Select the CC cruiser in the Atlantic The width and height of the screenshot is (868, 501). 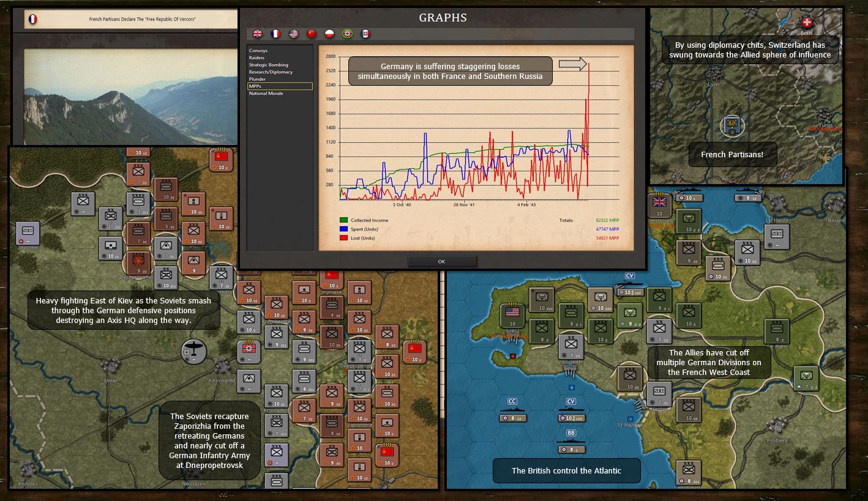512,410
